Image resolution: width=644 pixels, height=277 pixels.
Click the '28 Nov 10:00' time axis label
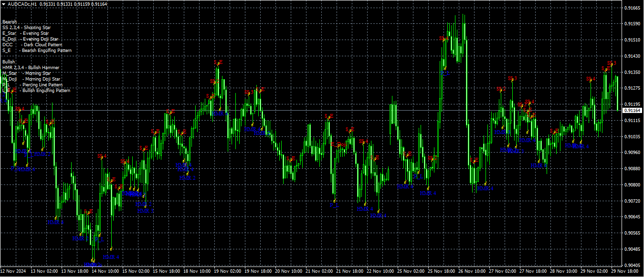pyautogui.click(x=564, y=271)
